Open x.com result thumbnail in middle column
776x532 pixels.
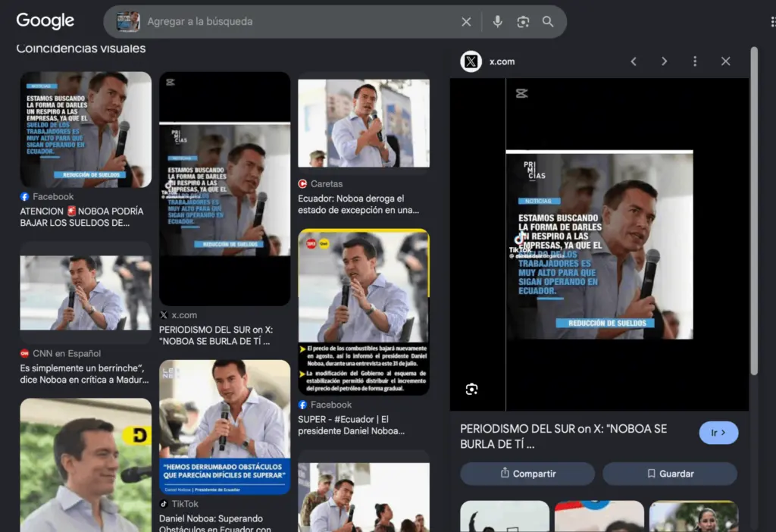click(x=224, y=189)
